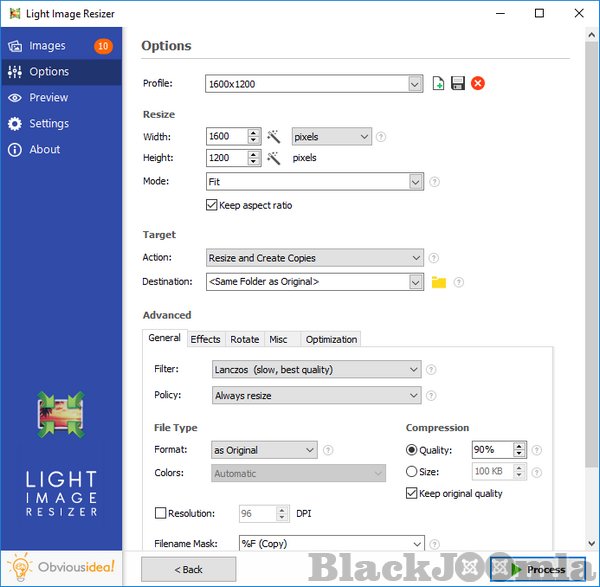The height and width of the screenshot is (587, 600).
Task: Toggle the Keep aspect ratio checkbox
Action: [x=211, y=205]
